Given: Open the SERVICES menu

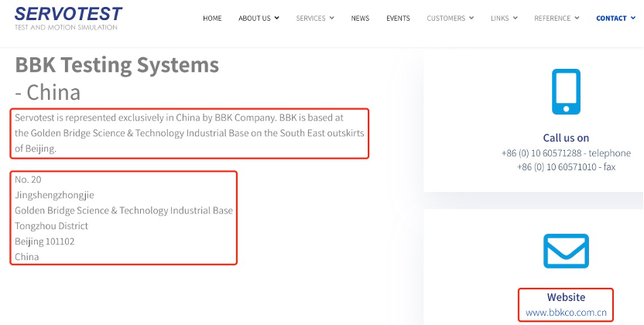Looking at the screenshot, I should coord(315,18).
